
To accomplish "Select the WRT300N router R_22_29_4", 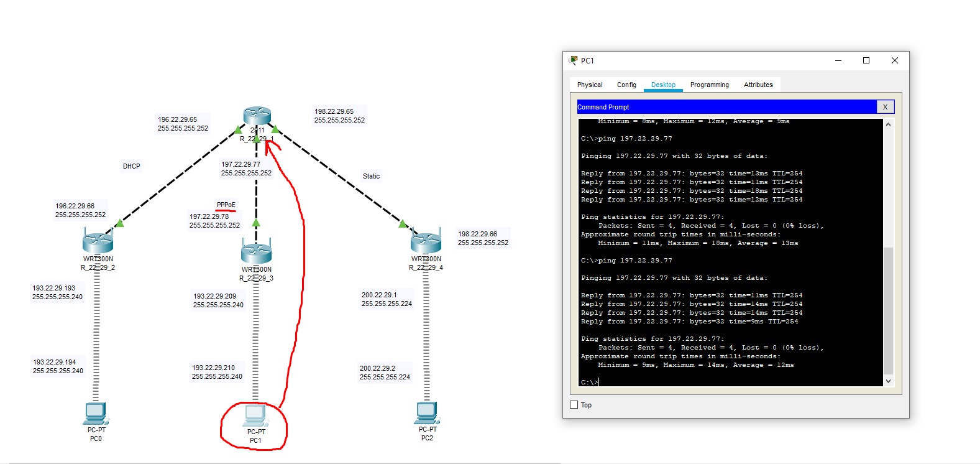I will [426, 241].
